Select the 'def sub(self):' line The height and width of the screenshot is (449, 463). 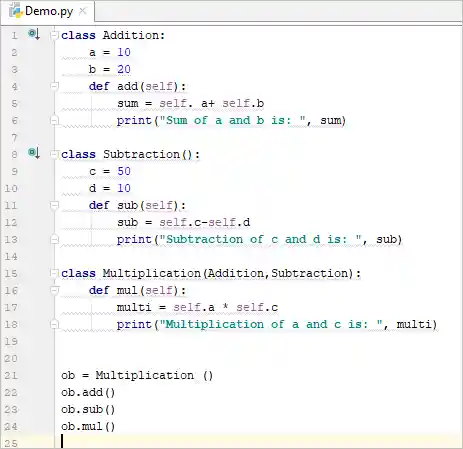(137, 205)
